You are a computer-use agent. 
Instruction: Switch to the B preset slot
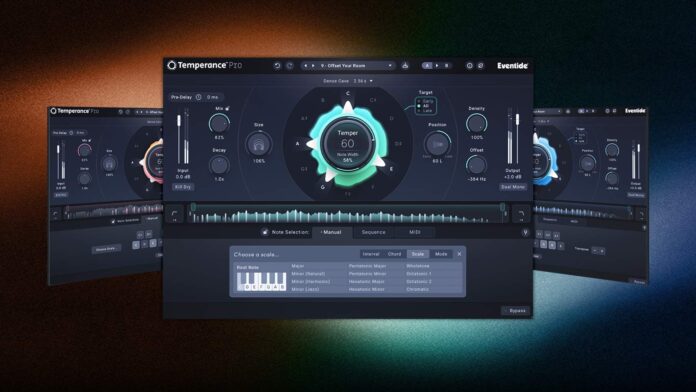coord(447,66)
